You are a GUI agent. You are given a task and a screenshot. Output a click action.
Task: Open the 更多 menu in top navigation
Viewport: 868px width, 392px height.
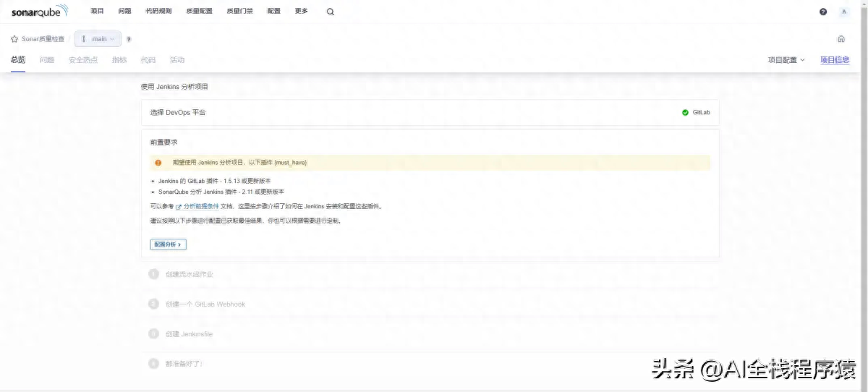pos(302,12)
